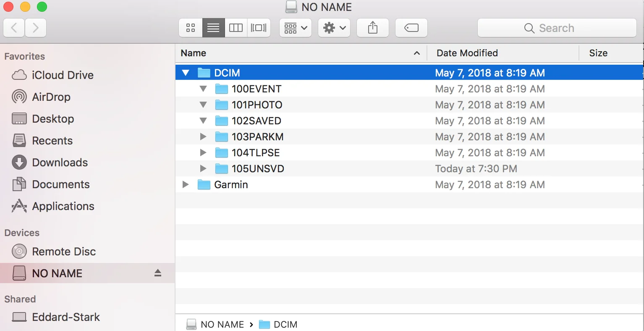Click NO NAME in the path bar
This screenshot has height=331, width=644.
(222, 324)
